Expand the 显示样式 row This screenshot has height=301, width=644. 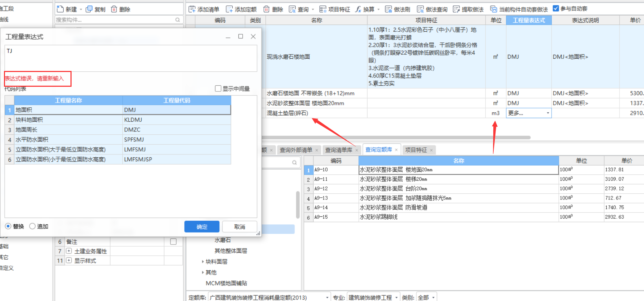69,260
